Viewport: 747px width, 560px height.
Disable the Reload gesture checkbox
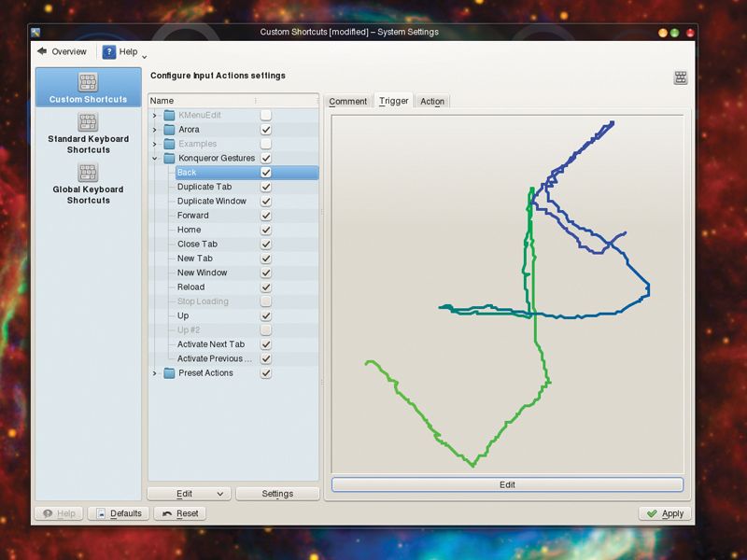266,287
